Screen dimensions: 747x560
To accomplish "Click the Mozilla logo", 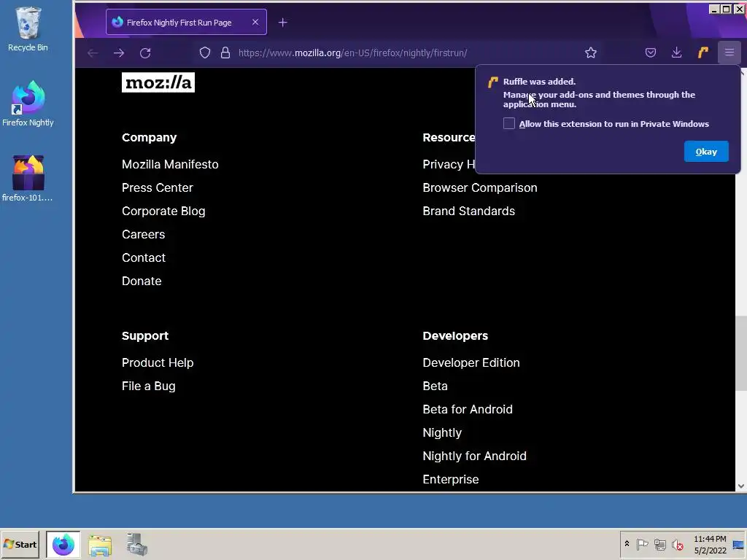I will pos(158,82).
